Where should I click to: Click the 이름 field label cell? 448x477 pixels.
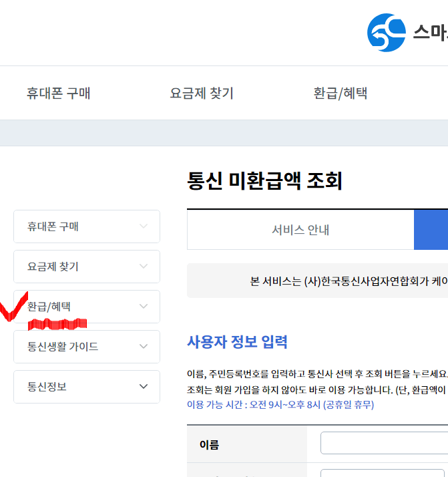tap(247, 444)
